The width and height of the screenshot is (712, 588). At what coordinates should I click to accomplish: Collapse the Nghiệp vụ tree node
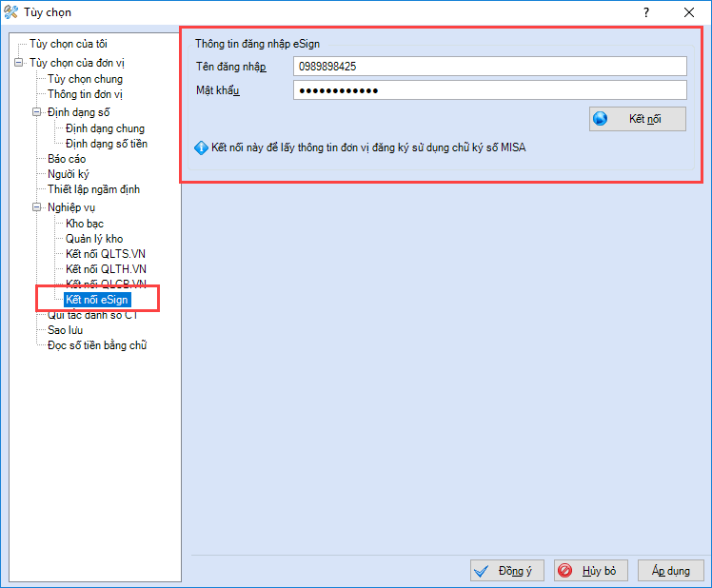[37, 207]
